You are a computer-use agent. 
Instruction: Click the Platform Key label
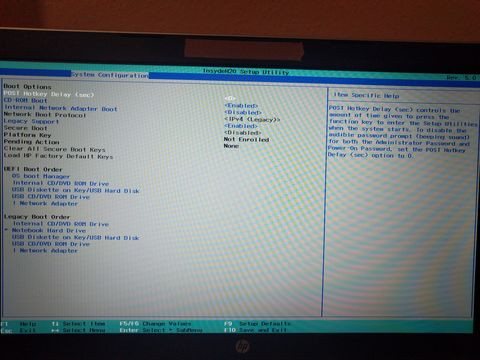coord(27,135)
